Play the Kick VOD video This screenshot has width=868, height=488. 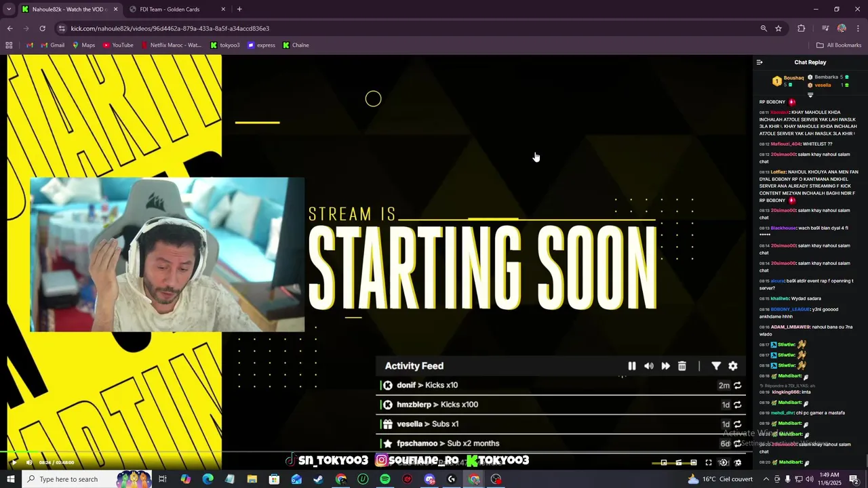14,462
